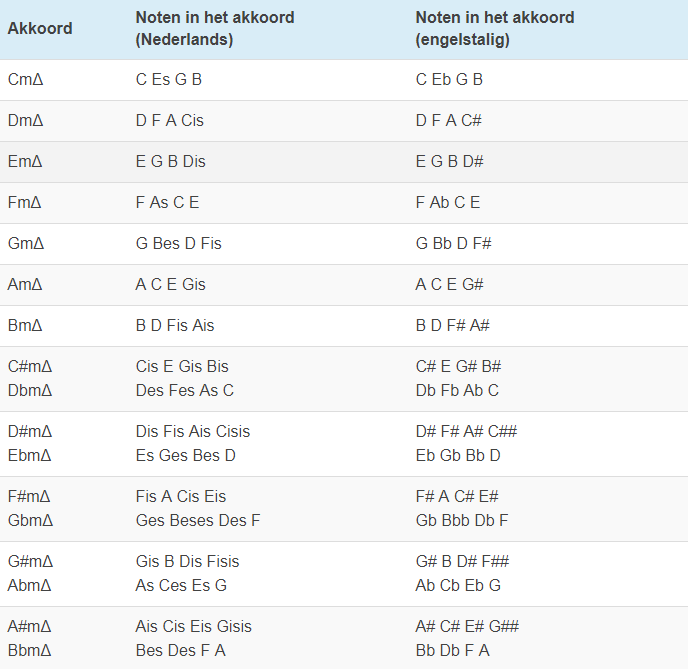Click the English notes "C# E G# B#"
This screenshot has height=669, width=688.
coord(458,367)
